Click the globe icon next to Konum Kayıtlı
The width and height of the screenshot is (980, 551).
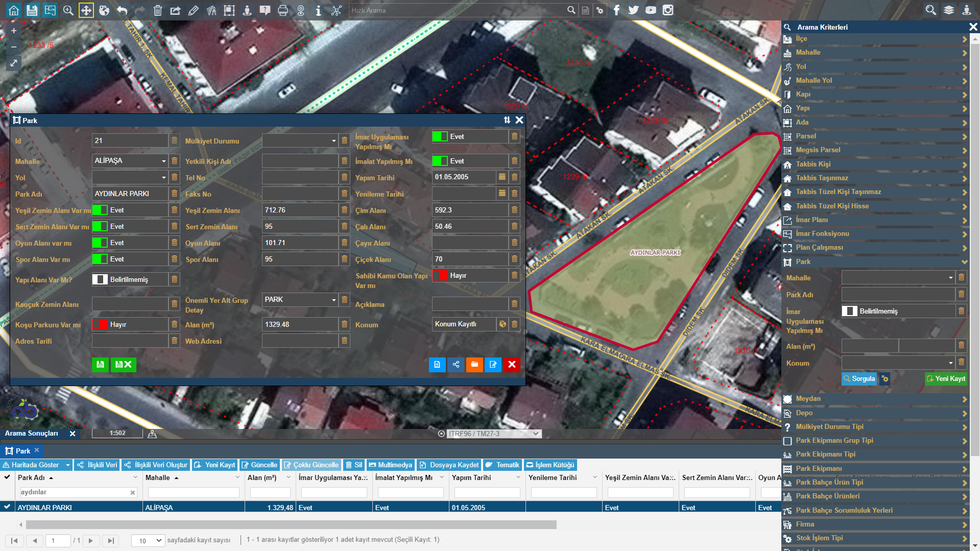[x=503, y=324]
